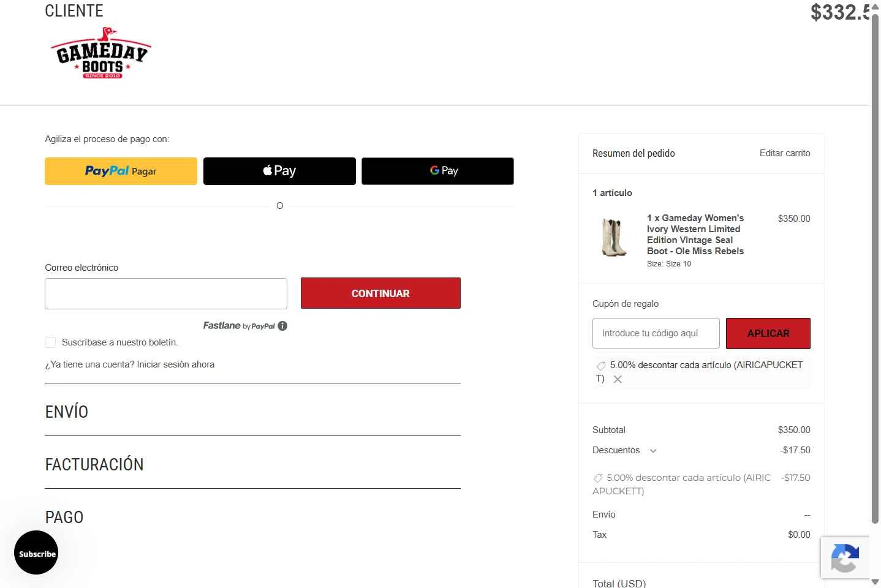The image size is (881, 588).
Task: Open the PAGO section heading
Action: (64, 517)
